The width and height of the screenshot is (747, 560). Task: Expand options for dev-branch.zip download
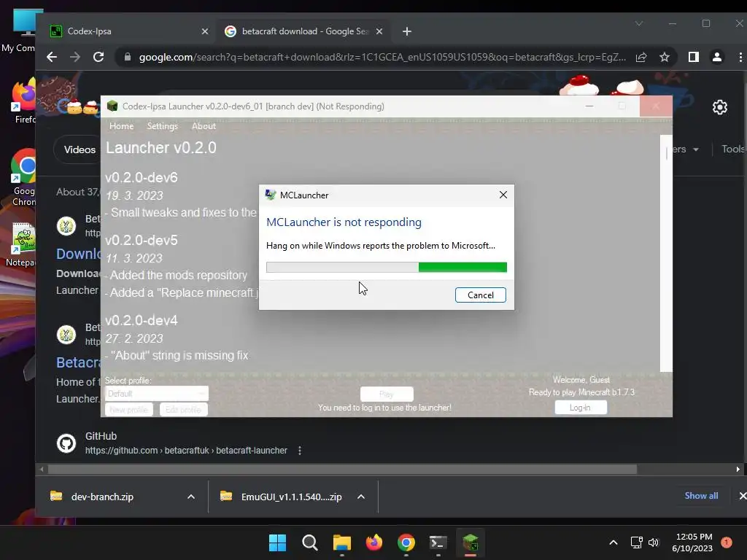[191, 497]
